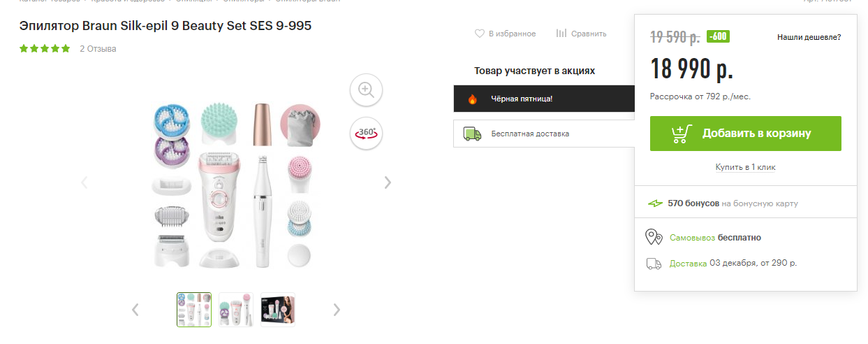868x344 pixels.
Task: Open the 360° product view
Action: [x=366, y=133]
